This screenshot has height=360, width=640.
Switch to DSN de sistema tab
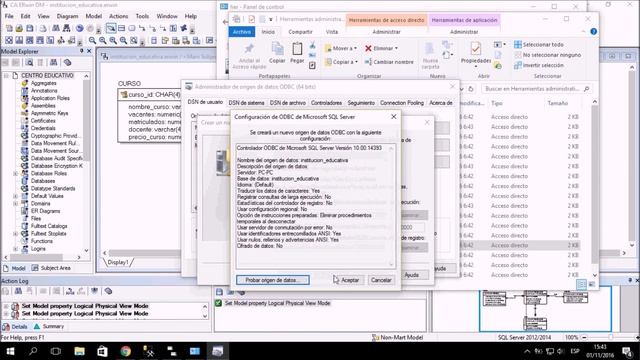pos(246,103)
